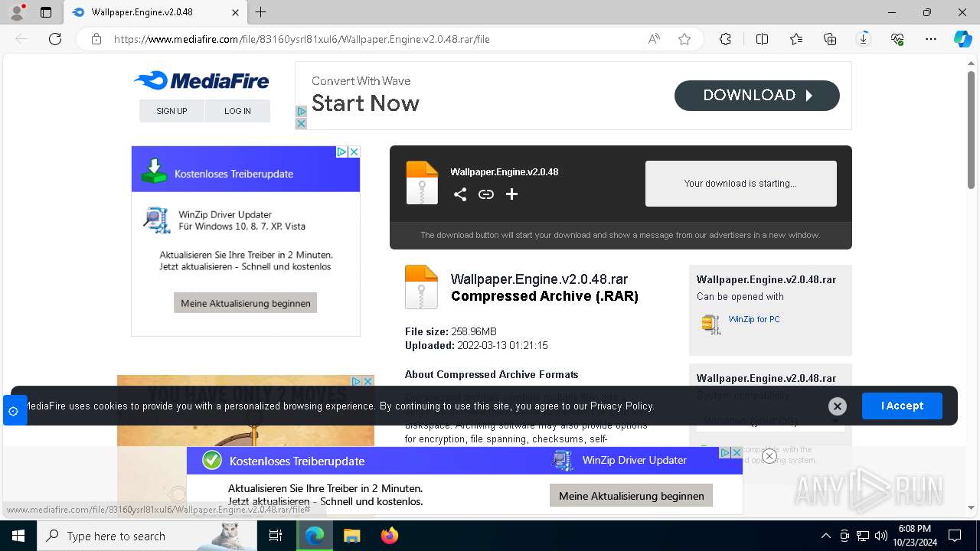Screen dimensions: 980x551
Task: Add this page to favorites star
Action: tap(684, 39)
